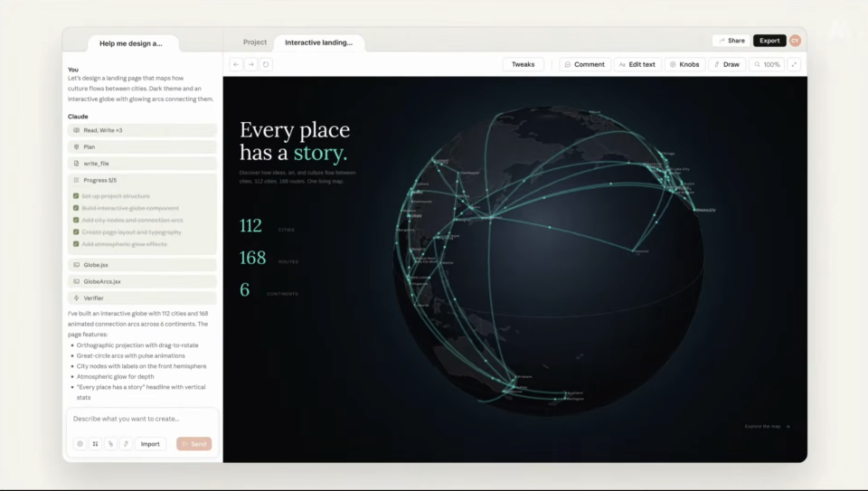Activate the Draw tool
Image resolution: width=868 pixels, height=491 pixels.
[727, 64]
